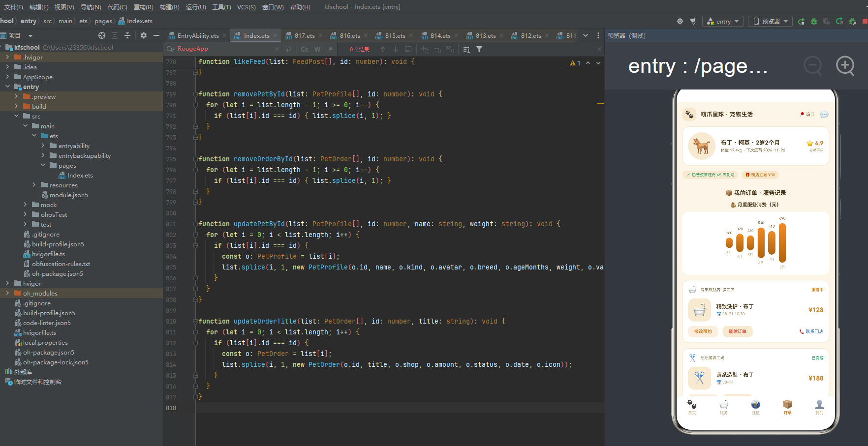Tap the corgi pet avatar in preview
868x446 pixels.
click(701, 146)
